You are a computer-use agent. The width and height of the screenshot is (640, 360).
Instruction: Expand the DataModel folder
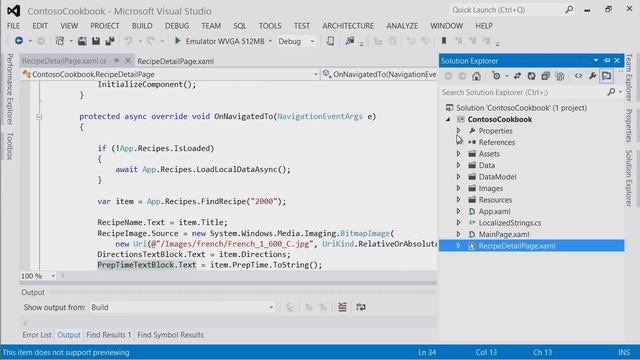click(x=458, y=177)
